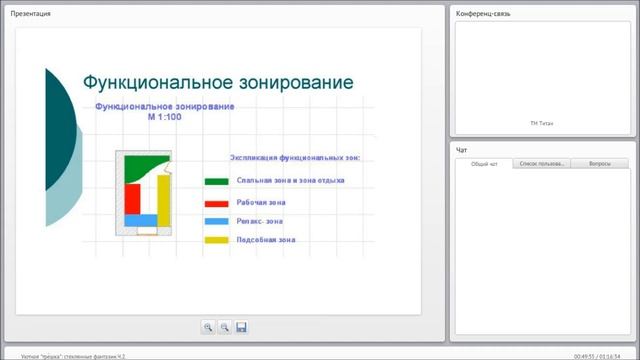640x360 pixels.
Task: Select the Подсобная зона legend text
Action: (266, 240)
